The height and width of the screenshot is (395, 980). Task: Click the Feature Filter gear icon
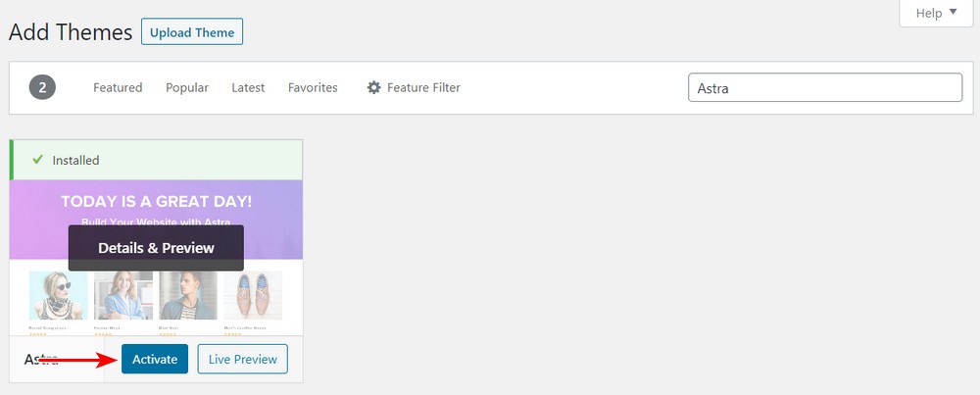[x=373, y=87]
